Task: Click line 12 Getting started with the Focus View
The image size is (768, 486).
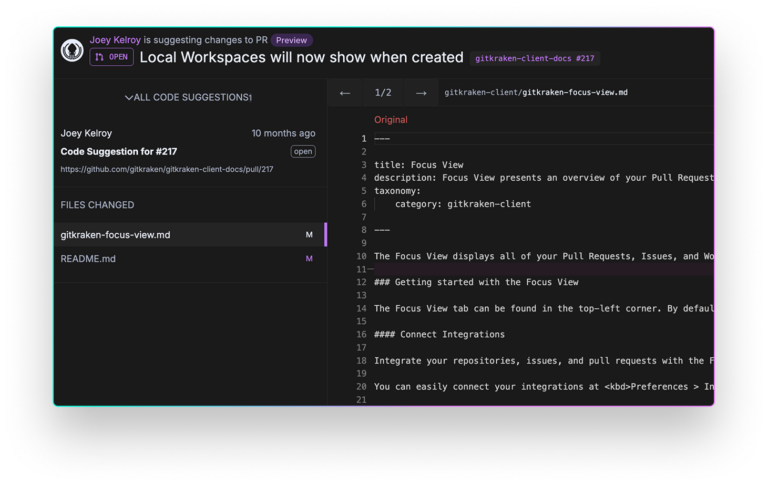Action: click(x=476, y=282)
